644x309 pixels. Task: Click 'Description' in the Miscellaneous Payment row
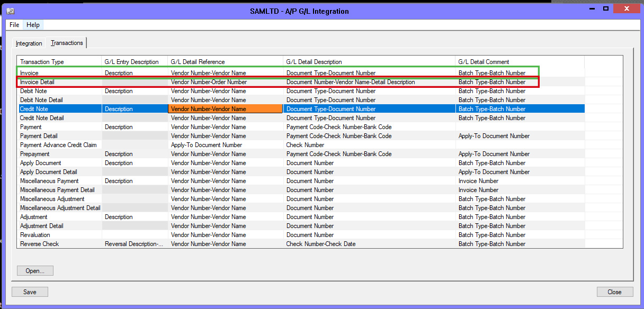135,181
